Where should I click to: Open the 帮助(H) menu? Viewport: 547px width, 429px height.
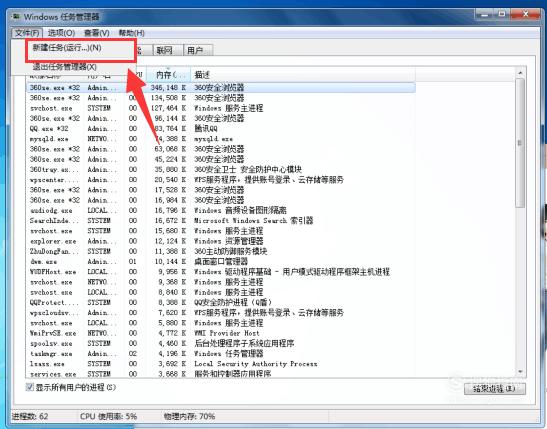(x=132, y=33)
